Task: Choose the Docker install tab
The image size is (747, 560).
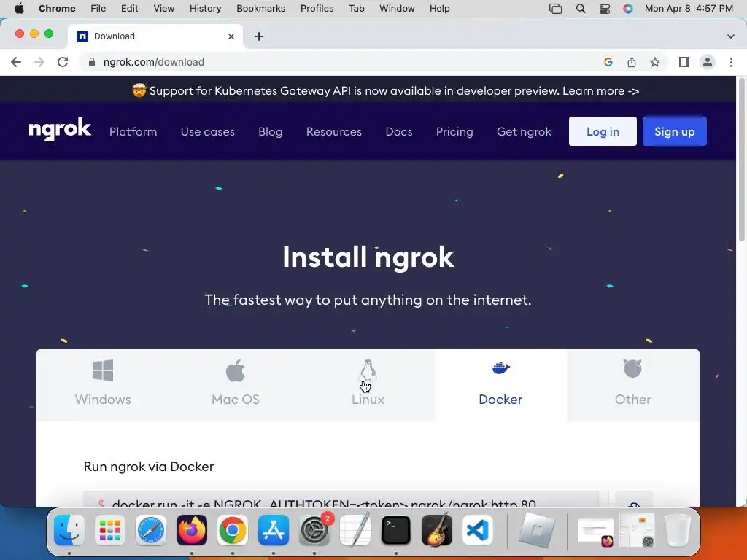Action: 500,385
